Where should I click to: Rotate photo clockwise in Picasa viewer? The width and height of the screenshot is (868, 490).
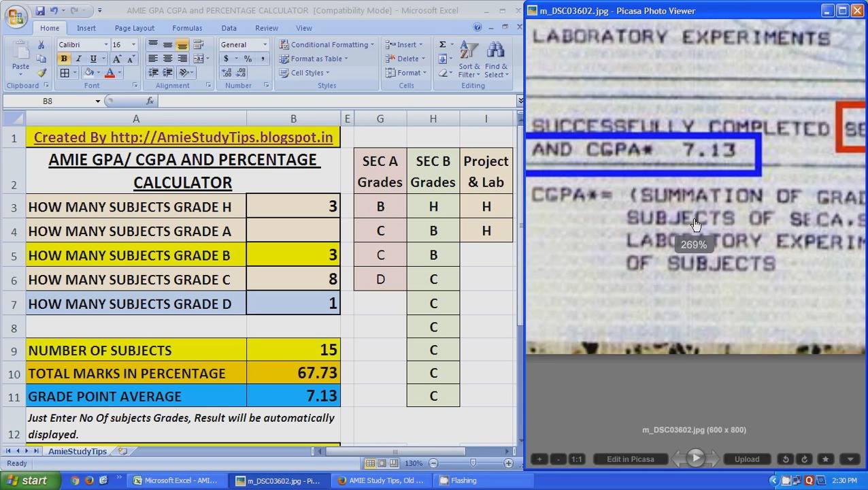(804, 459)
